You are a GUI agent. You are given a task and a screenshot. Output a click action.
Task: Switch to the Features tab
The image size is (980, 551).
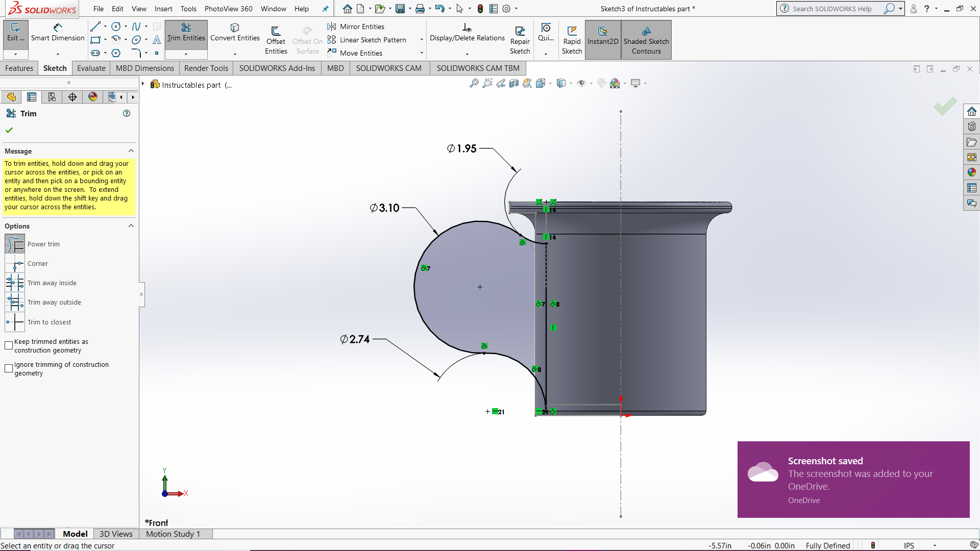point(19,68)
